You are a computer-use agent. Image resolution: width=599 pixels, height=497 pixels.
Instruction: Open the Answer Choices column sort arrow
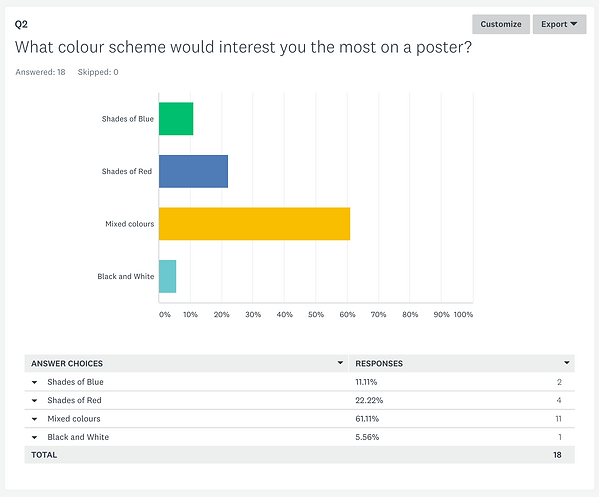pyautogui.click(x=340, y=363)
